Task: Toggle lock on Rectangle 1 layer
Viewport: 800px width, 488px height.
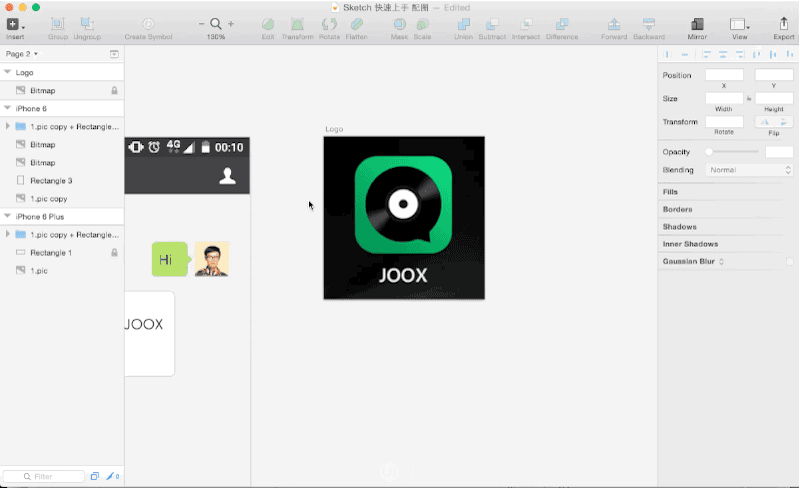Action: point(114,253)
